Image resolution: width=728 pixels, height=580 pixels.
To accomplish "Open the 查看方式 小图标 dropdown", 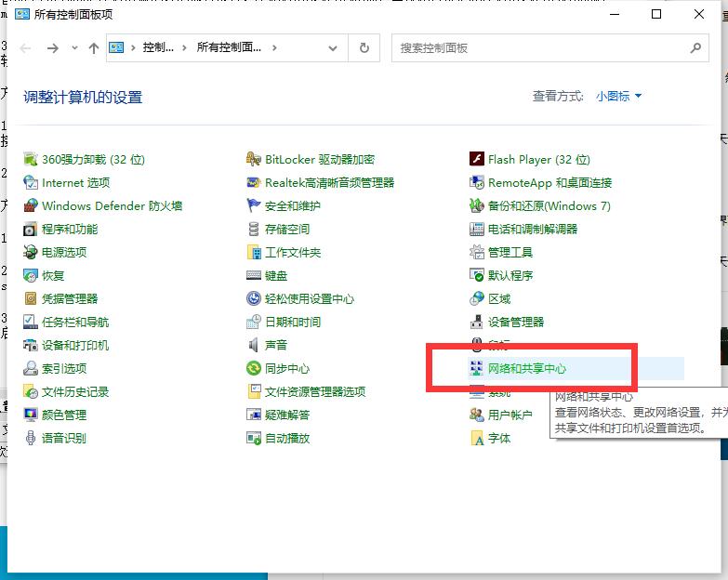I will click(619, 97).
